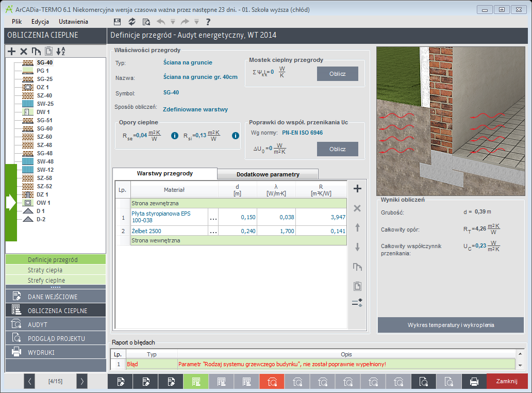This screenshot has width=532, height=393.
Task: Open Definicje przegród section
Action: 56,259
